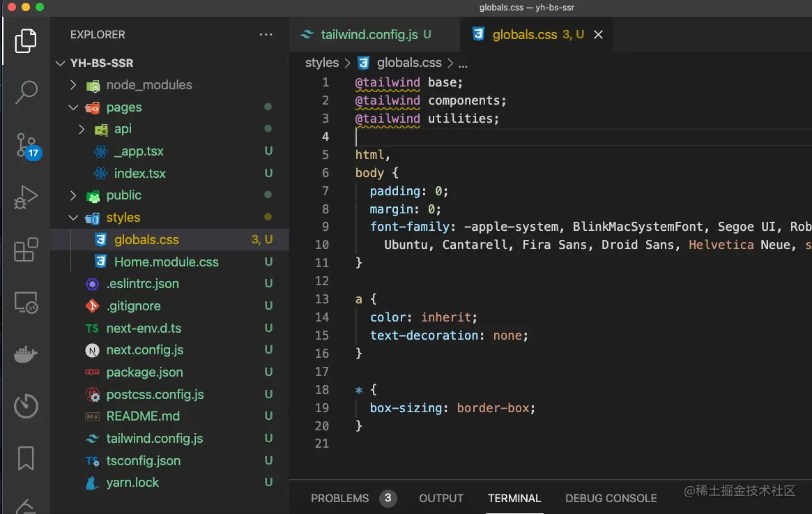This screenshot has height=514, width=812.
Task: Open the Run and Debug icon
Action: click(26, 197)
